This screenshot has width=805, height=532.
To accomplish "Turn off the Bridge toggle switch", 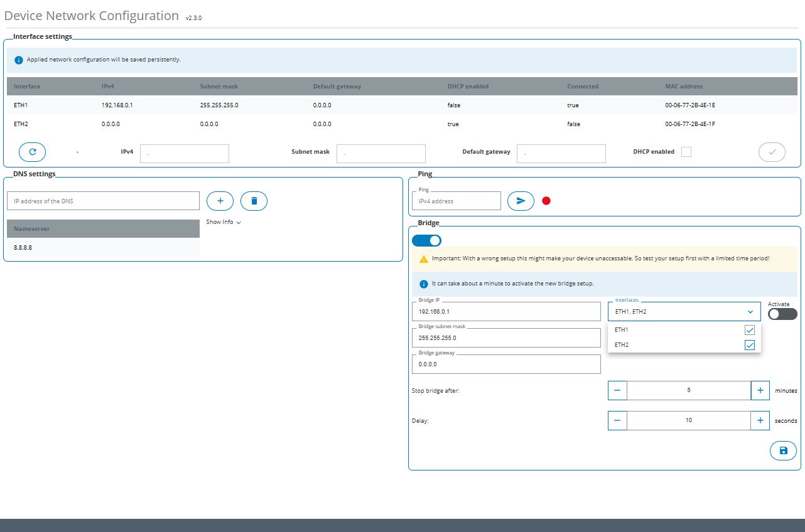I will 426,240.
